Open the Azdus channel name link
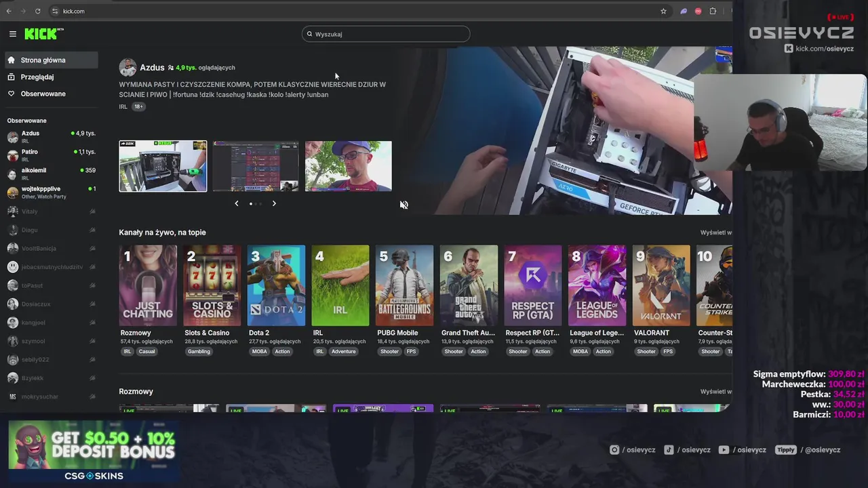868x488 pixels. [x=152, y=67]
